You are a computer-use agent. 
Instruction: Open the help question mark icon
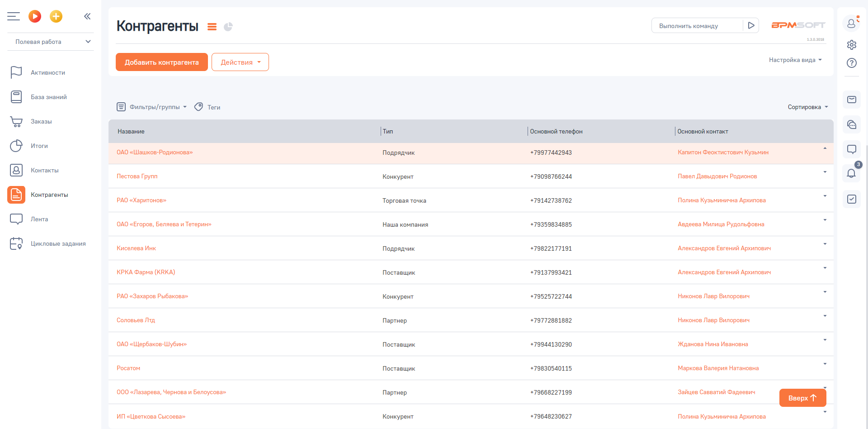coord(852,63)
